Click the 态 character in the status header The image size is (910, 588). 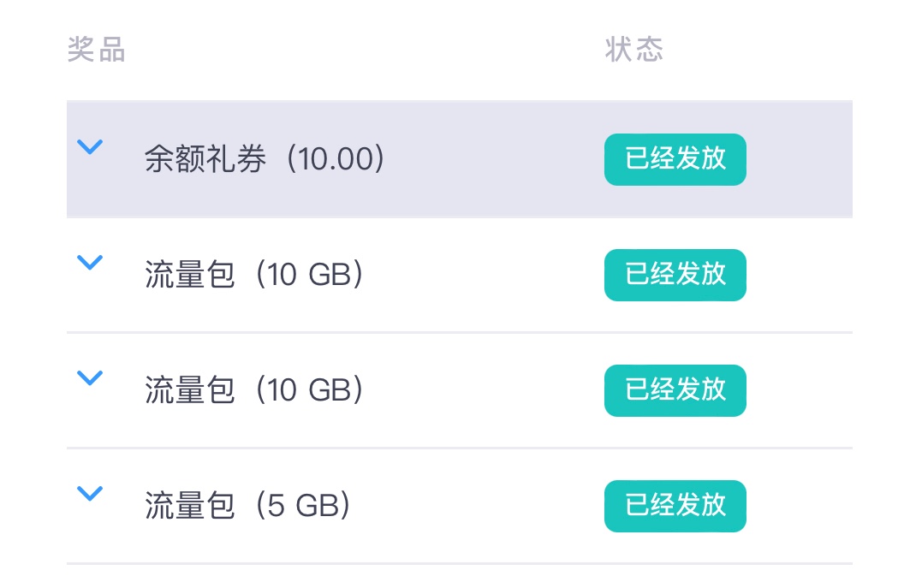coord(650,50)
